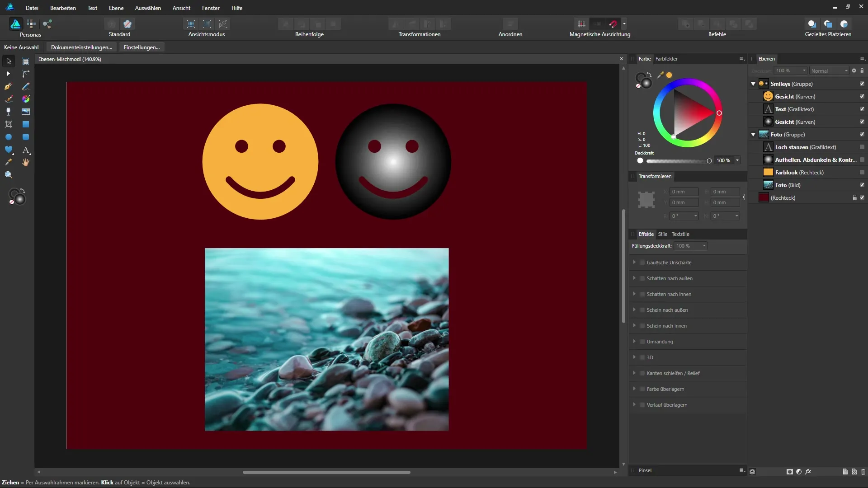
Task: Select the Corner tool
Action: (26, 74)
